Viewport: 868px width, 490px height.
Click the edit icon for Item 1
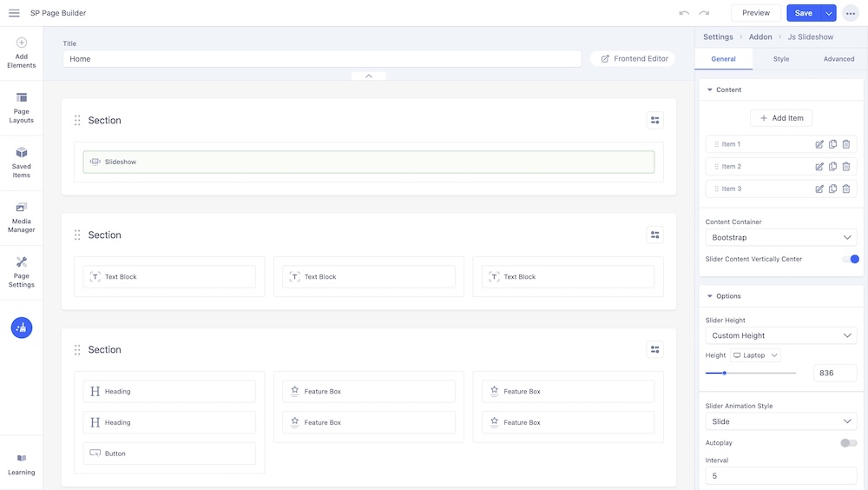coord(819,144)
